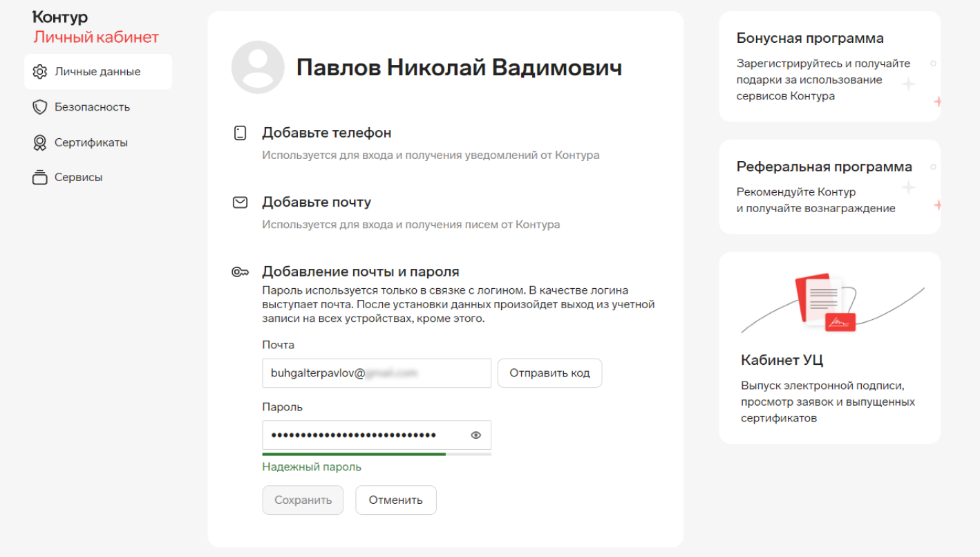Click the Почта email input field
Viewport: 980px width, 557px height.
[x=377, y=373]
